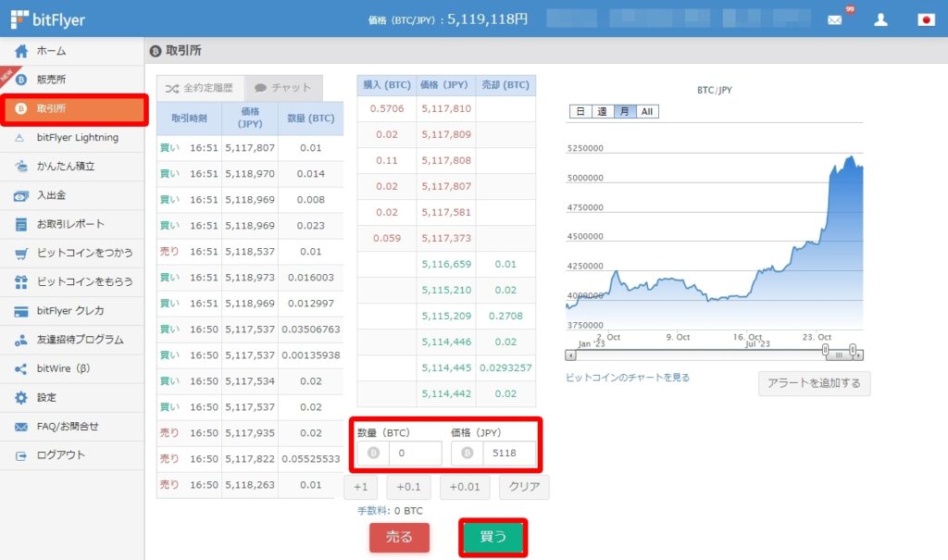Click the chat bubble icon
948x560 pixels.
click(260, 88)
